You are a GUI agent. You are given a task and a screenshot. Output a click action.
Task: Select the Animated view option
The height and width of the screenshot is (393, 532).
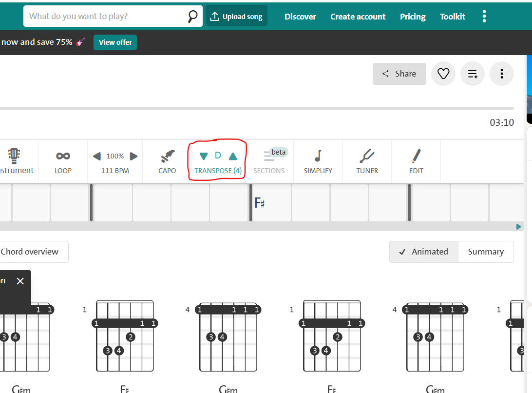(x=423, y=252)
